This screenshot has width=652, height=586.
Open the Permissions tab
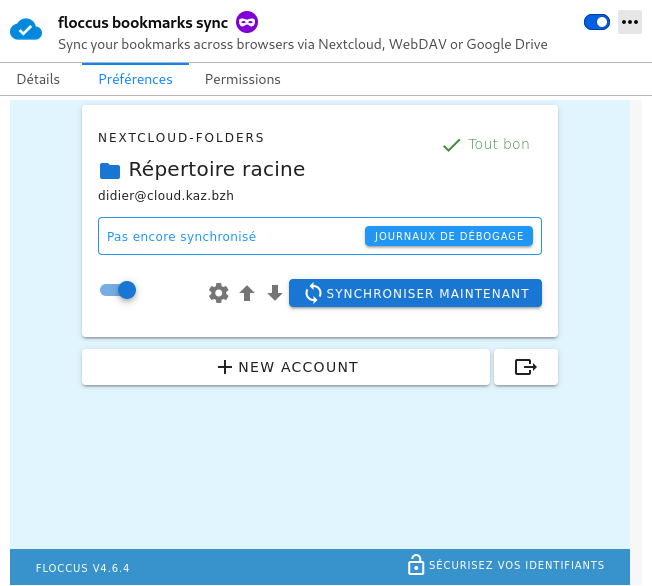coord(242,79)
